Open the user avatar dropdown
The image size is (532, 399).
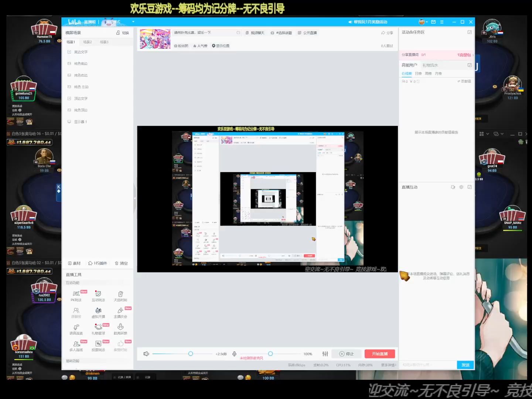[423, 22]
